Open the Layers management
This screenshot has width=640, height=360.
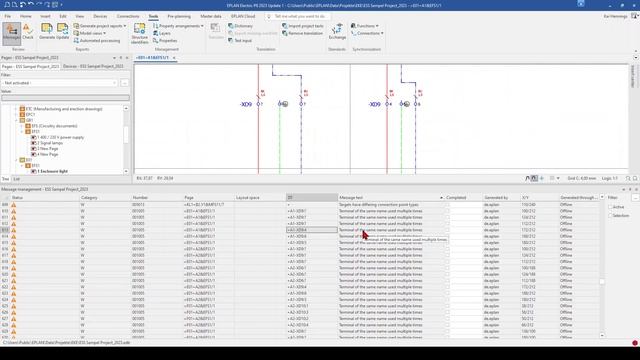[162, 33]
